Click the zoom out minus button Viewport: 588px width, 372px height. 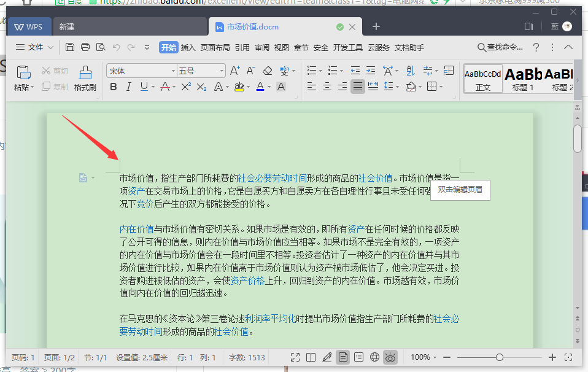[x=447, y=357]
